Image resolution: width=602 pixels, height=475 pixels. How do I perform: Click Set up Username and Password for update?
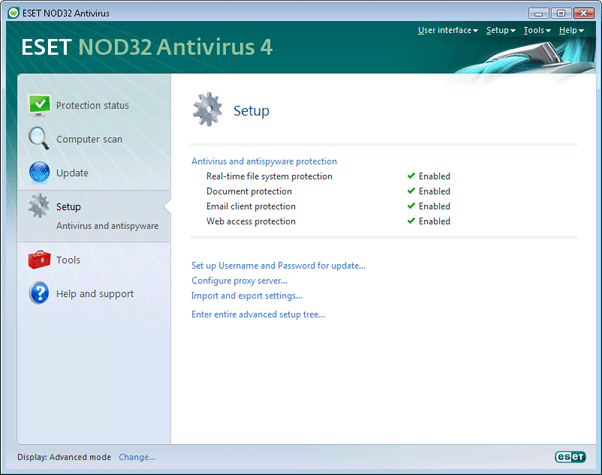coord(278,266)
